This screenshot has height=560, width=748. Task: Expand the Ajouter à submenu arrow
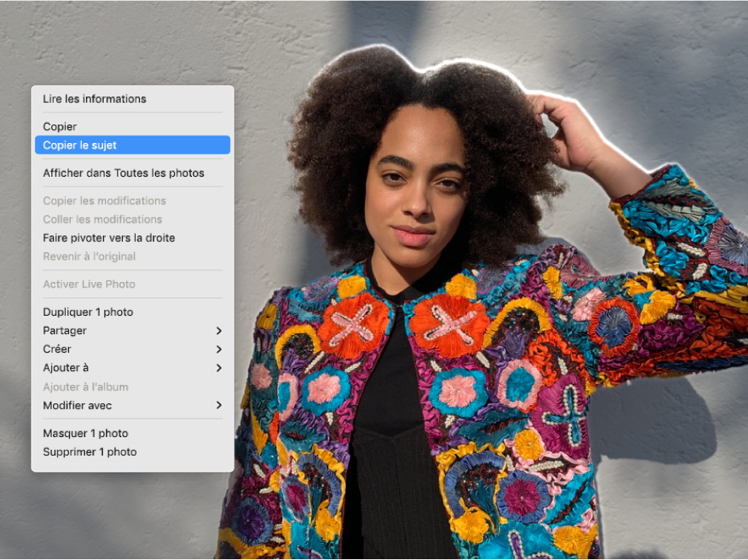tap(219, 368)
